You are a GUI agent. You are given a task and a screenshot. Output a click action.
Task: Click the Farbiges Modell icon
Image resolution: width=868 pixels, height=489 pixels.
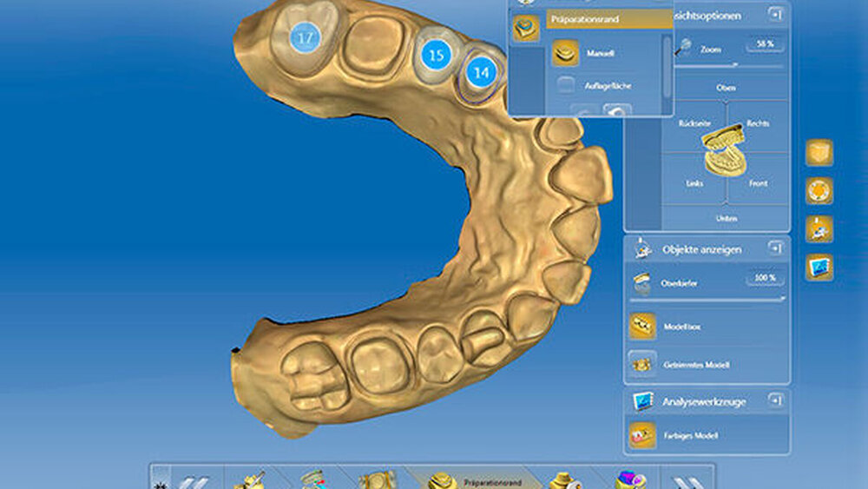pyautogui.click(x=642, y=434)
